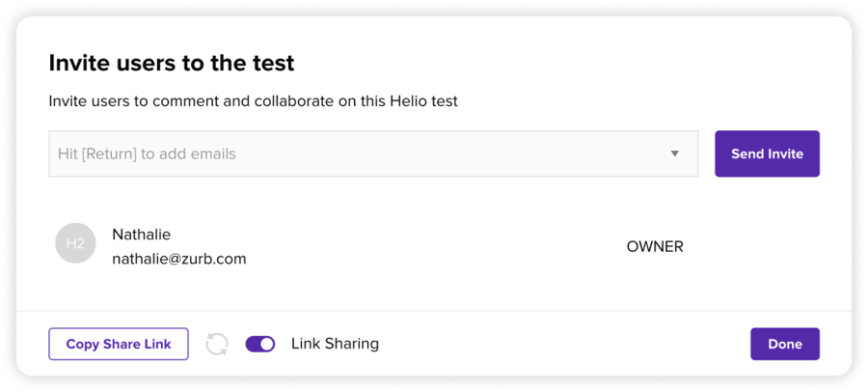The height and width of the screenshot is (392, 868).
Task: Click the H2 avatar circle
Action: click(x=75, y=243)
